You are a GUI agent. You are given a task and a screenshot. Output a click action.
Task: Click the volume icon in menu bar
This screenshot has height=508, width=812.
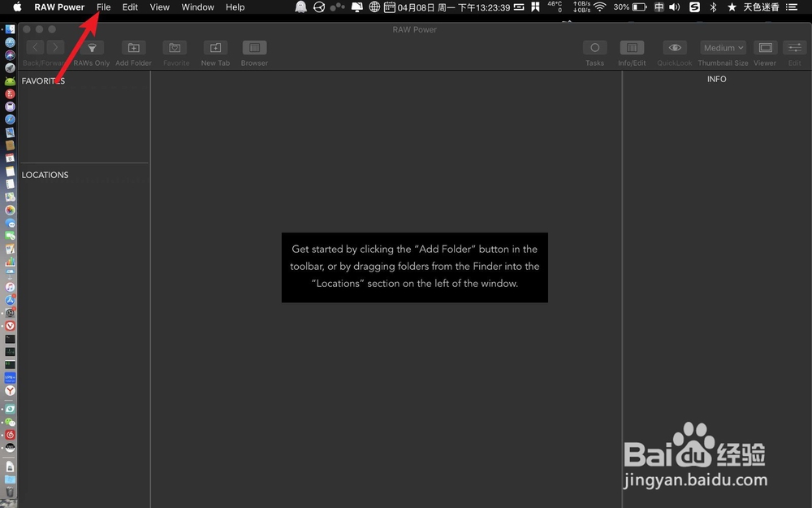674,7
